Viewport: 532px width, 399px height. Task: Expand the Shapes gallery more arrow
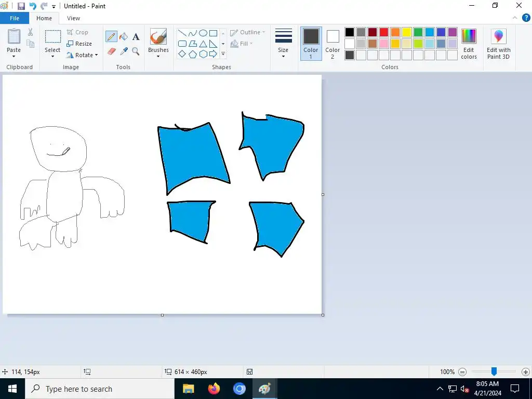[223, 54]
